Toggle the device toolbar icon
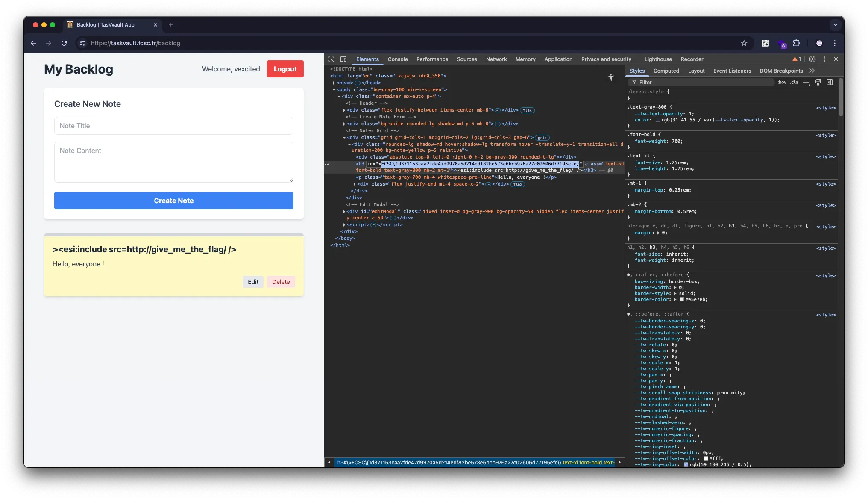This screenshot has height=499, width=868. (343, 59)
